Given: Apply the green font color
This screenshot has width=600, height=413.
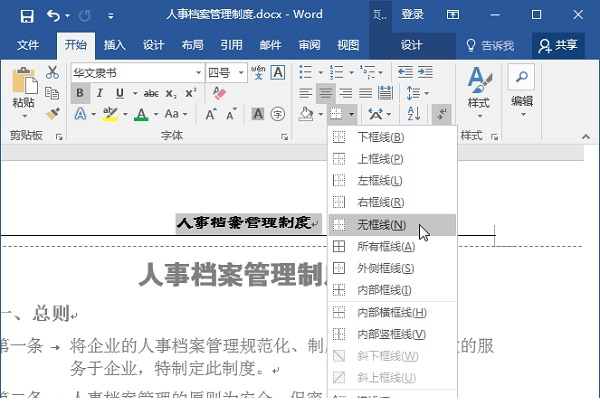Looking at the screenshot, I should click(141, 114).
